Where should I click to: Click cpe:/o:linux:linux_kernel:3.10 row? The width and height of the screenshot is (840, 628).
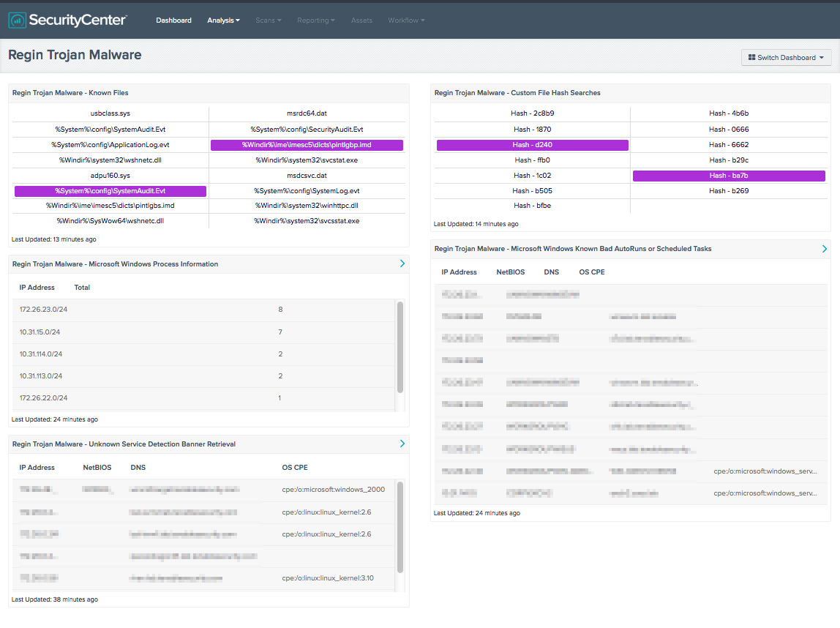(x=203, y=578)
